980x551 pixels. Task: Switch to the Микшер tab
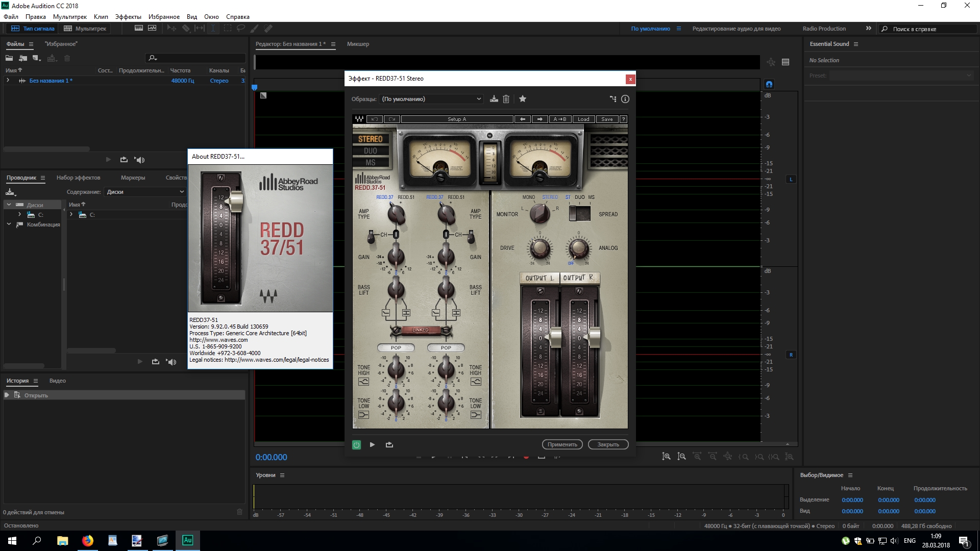pos(358,44)
